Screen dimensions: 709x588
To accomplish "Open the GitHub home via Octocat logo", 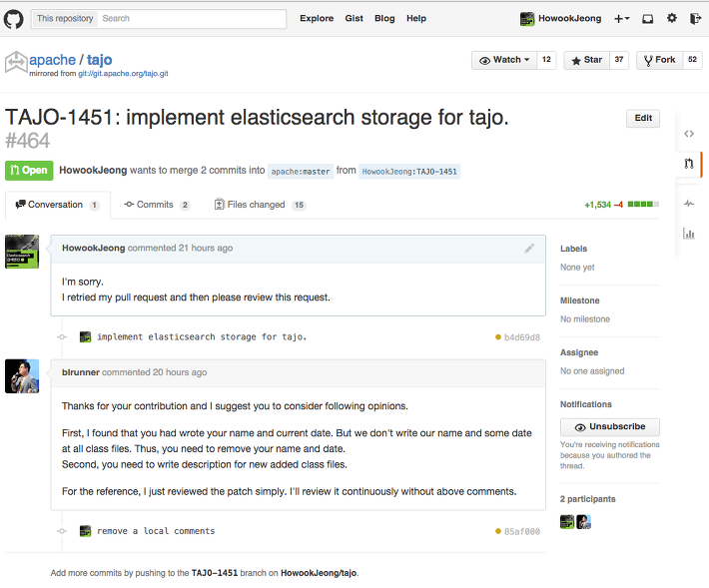I will (x=14, y=19).
